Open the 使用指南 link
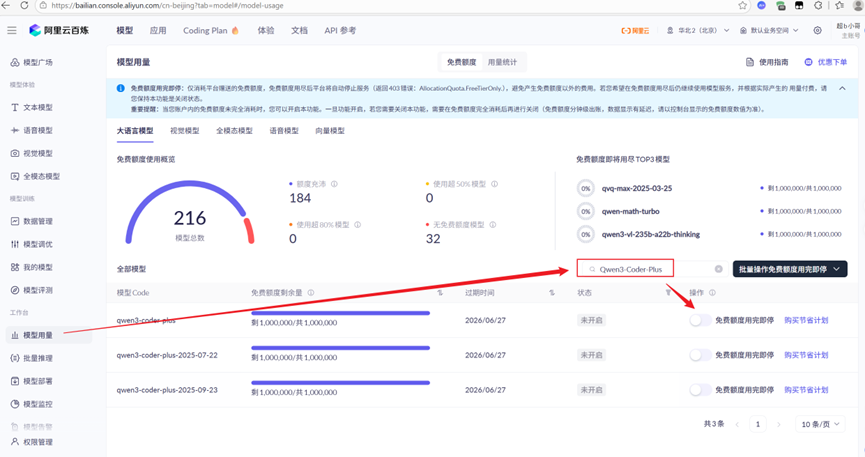Image resolution: width=865 pixels, height=457 pixels. click(767, 62)
